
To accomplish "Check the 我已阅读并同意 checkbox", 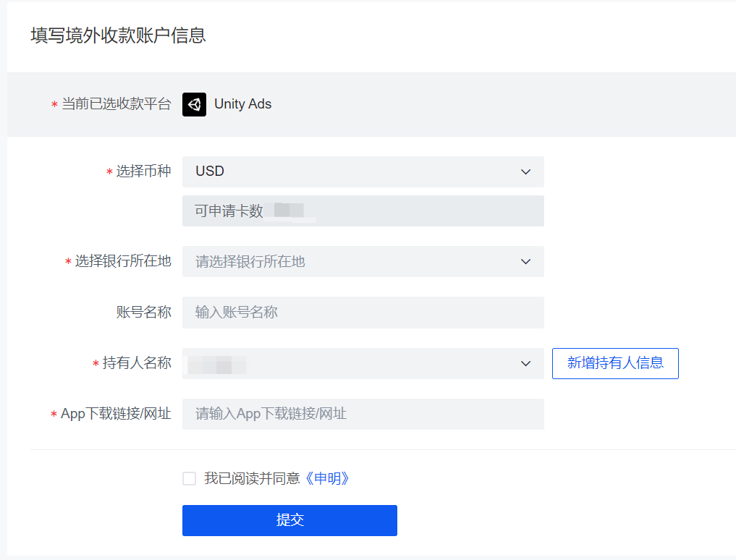I will [189, 479].
